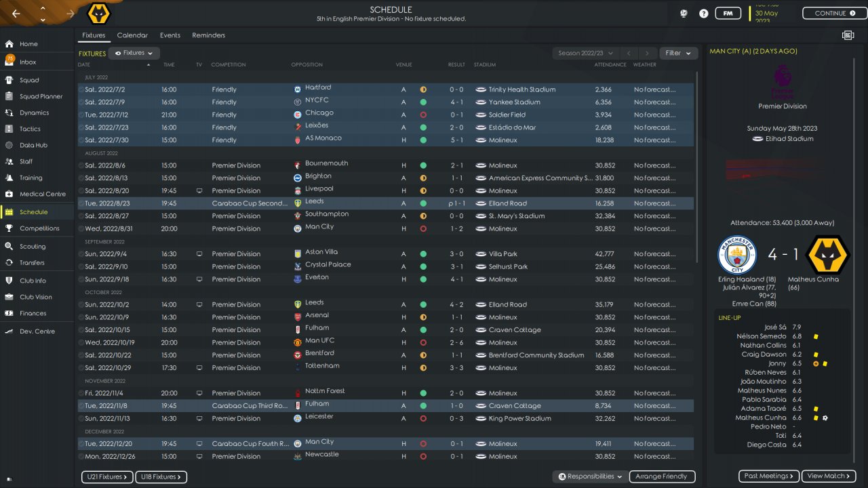Open the history up/down chevrons in header
Screen dimensions: 868x488
43,14
